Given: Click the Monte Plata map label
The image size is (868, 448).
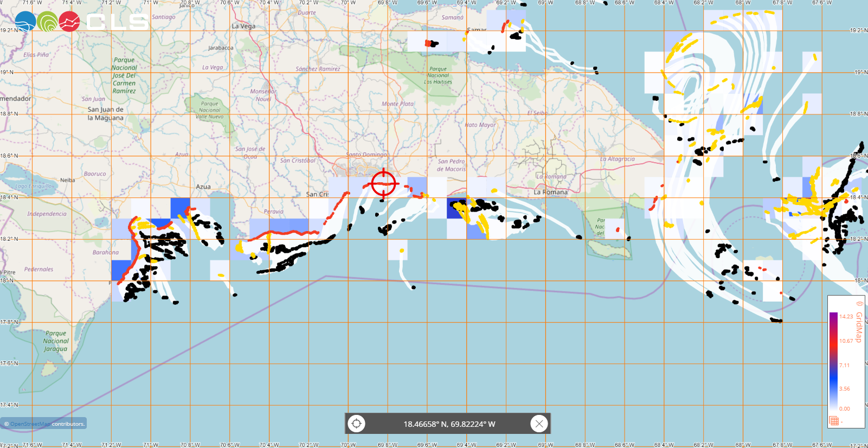Looking at the screenshot, I should click(x=397, y=104).
